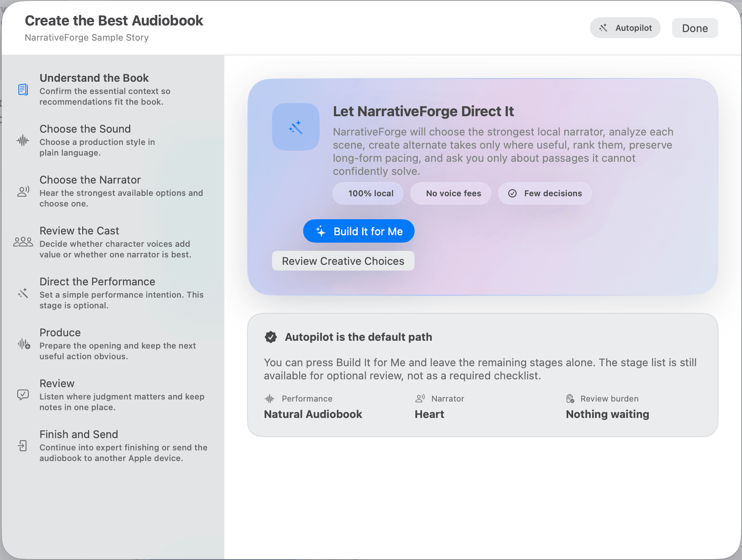
Task: Click the Choose the Sound waveform icon
Action: (x=23, y=140)
